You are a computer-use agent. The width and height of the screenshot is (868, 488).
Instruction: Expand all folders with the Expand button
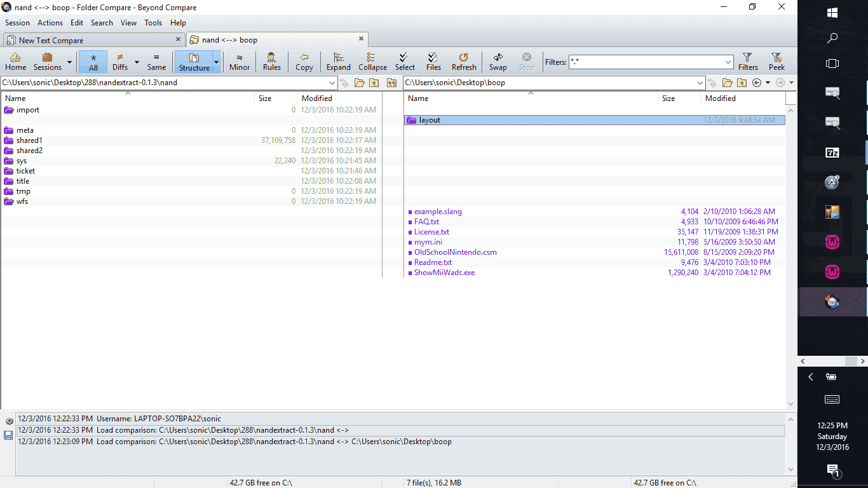point(339,62)
